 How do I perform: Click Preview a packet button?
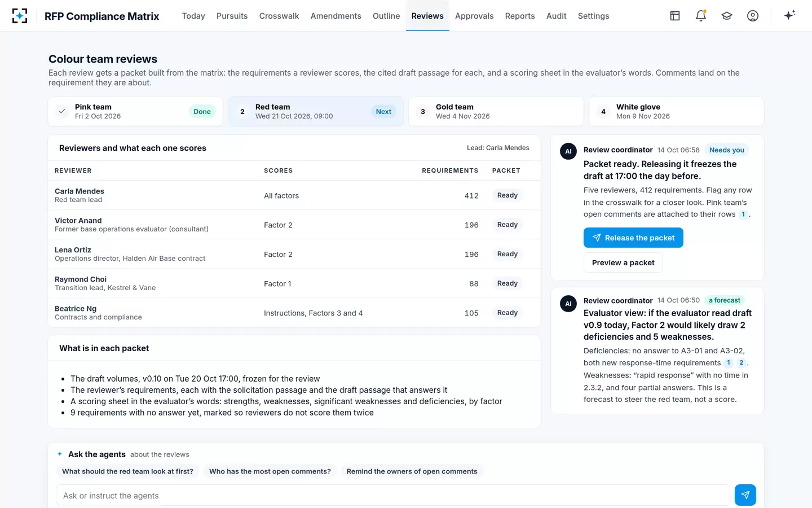623,262
